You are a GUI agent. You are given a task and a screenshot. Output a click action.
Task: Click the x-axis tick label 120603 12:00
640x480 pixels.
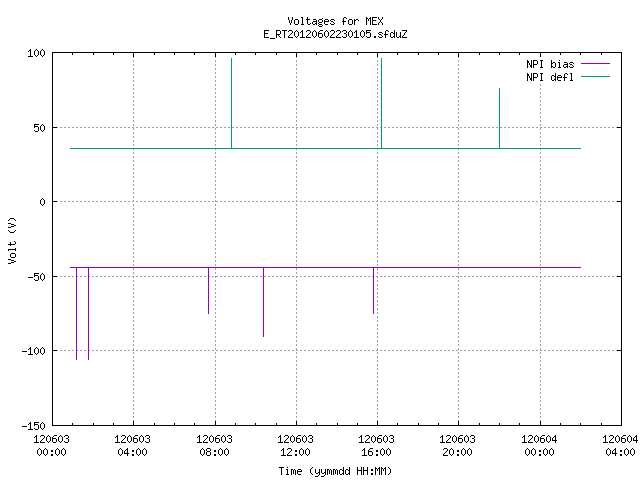(x=295, y=446)
